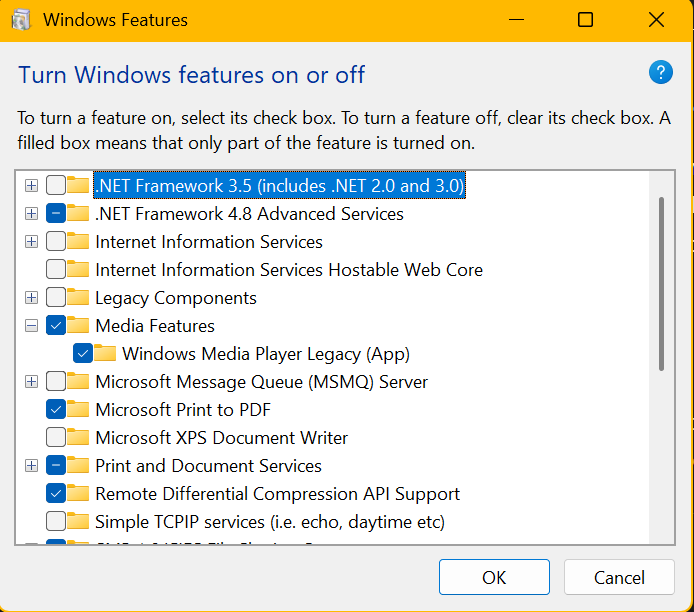Screen dimensions: 694x612
Task: Select Remote Differential Compression API Support label
Action: tap(278, 494)
